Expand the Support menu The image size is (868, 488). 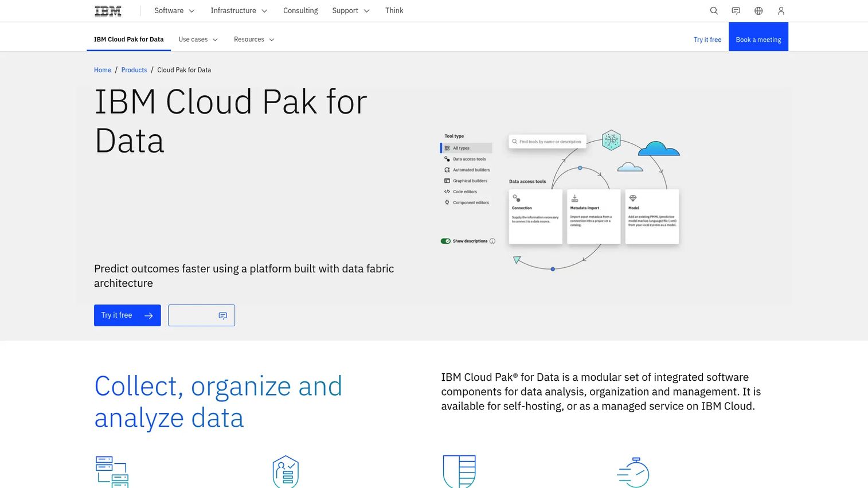tap(350, 11)
